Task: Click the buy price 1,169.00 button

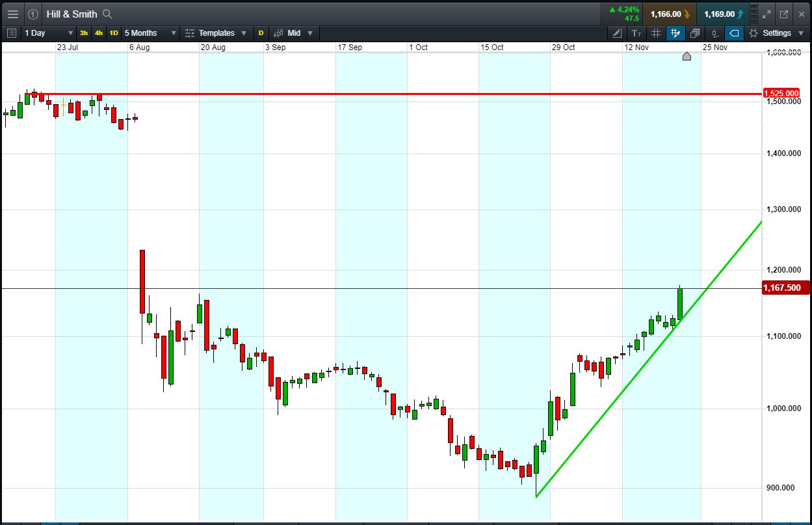Action: (722, 14)
